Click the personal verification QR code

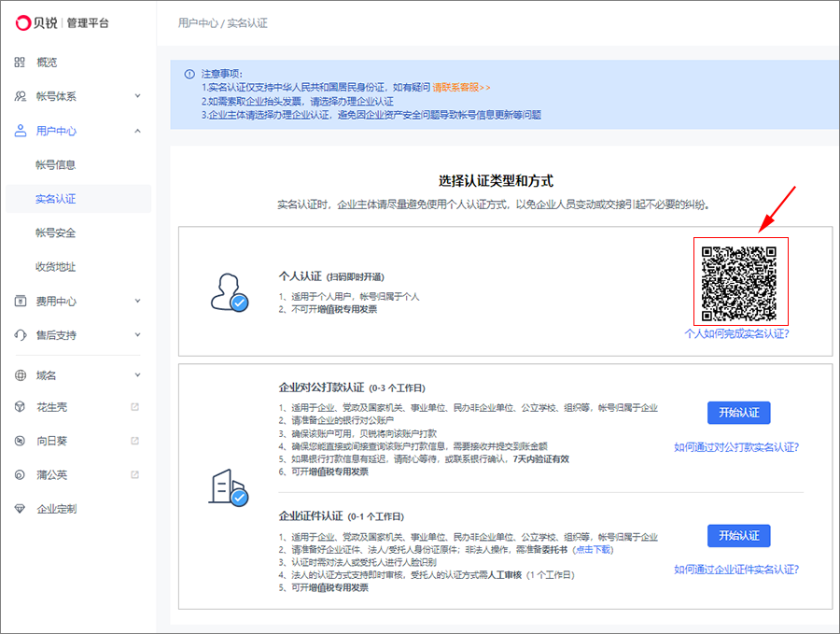point(739,284)
